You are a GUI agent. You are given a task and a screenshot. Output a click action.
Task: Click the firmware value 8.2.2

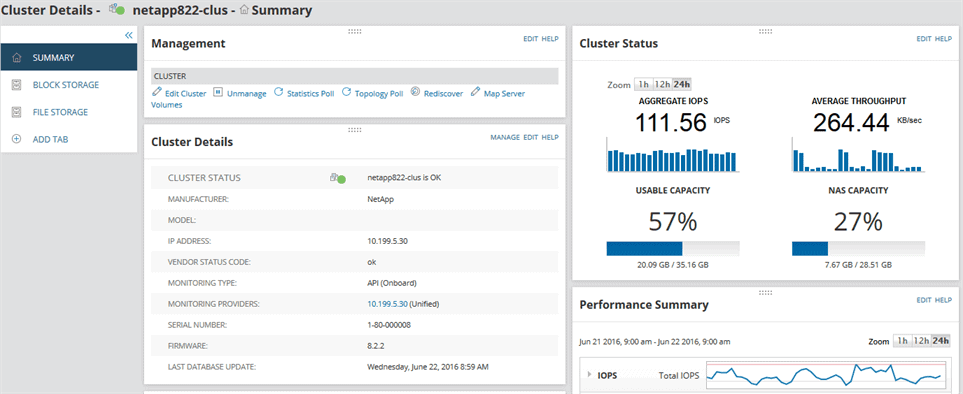[375, 346]
